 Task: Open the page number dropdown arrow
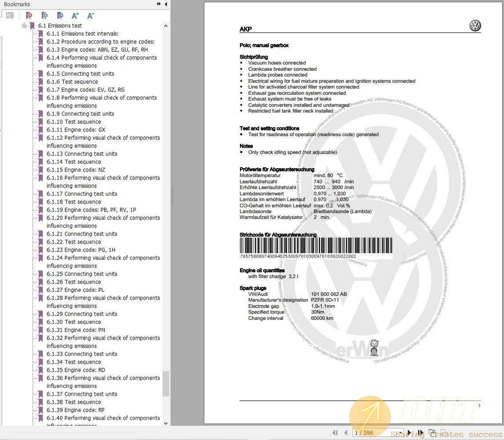click(402, 432)
